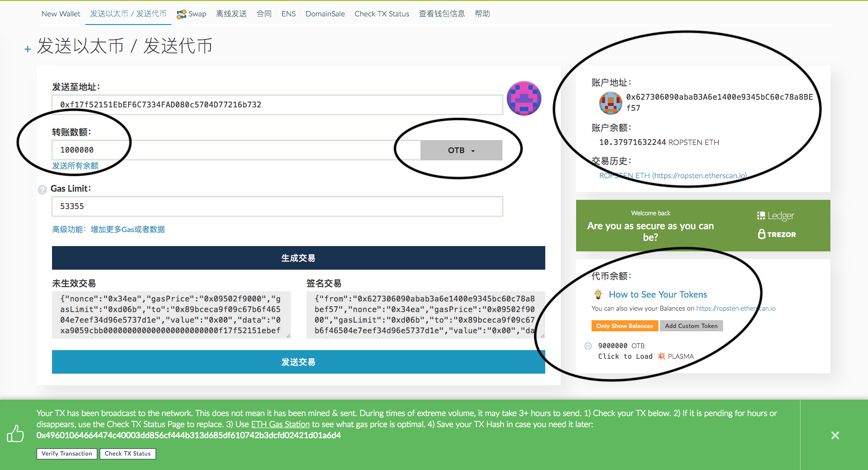Click the 发送所有余额 link
868x470 pixels.
coord(75,166)
